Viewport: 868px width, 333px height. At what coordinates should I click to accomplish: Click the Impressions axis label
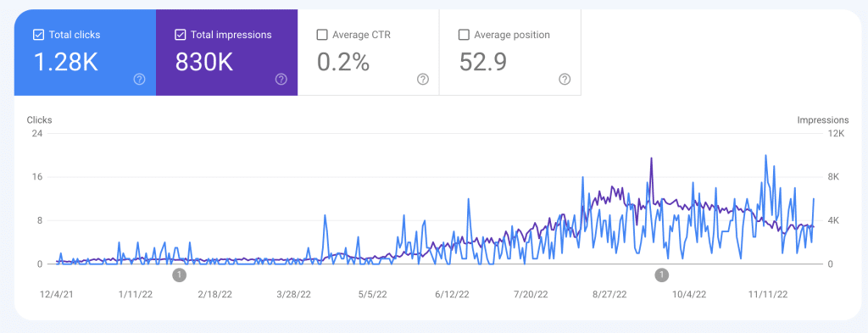(x=822, y=119)
